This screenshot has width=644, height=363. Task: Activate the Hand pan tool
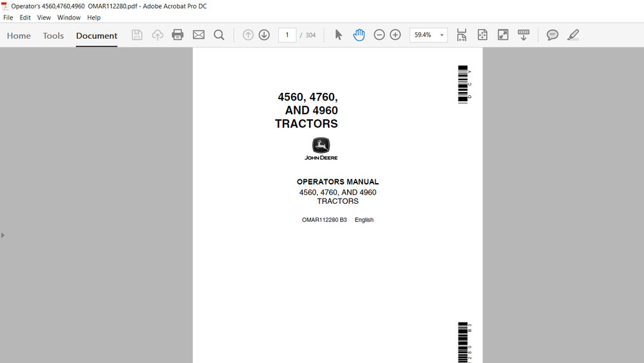pos(359,35)
